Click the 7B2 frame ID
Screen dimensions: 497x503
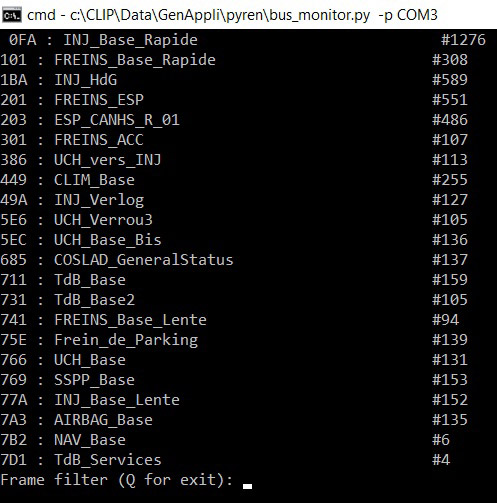(14, 440)
